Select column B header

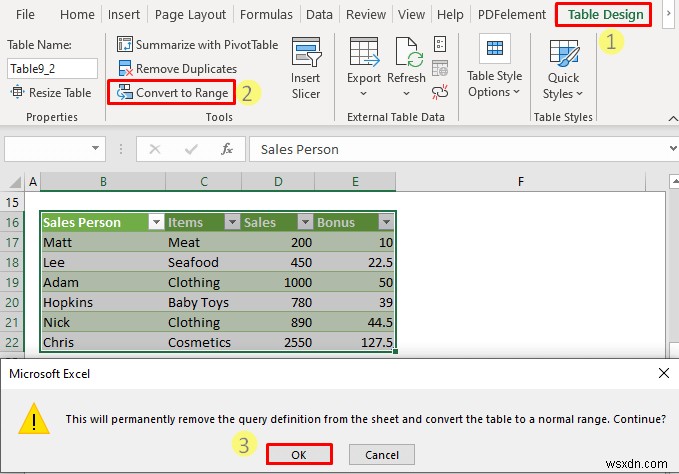[103, 181]
